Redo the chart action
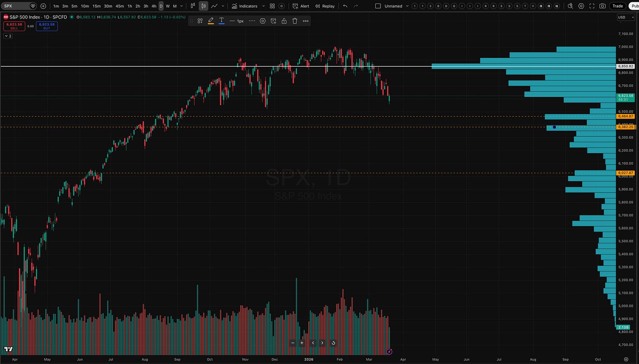Viewport: 639px width, 364px height. (355, 6)
